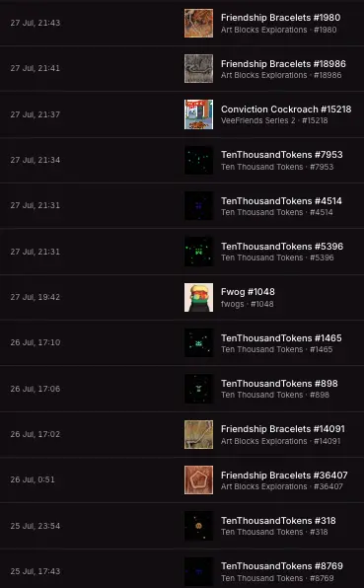The image size is (364, 588).
Task: Open TenThousandTokens #7953 thumbnail
Action: click(198, 160)
